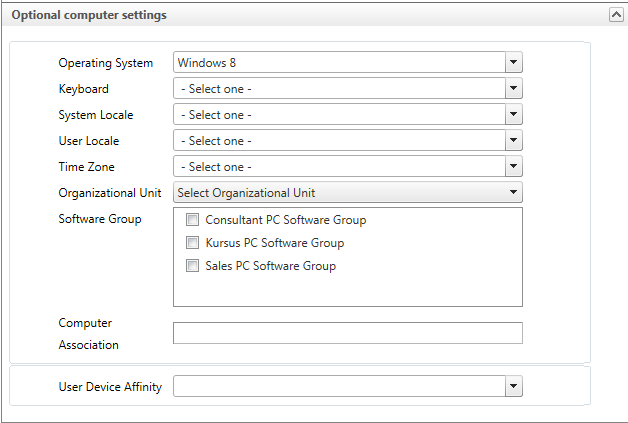Open the Organizational Unit arrow button
This screenshot has height=423, width=628.
513,192
